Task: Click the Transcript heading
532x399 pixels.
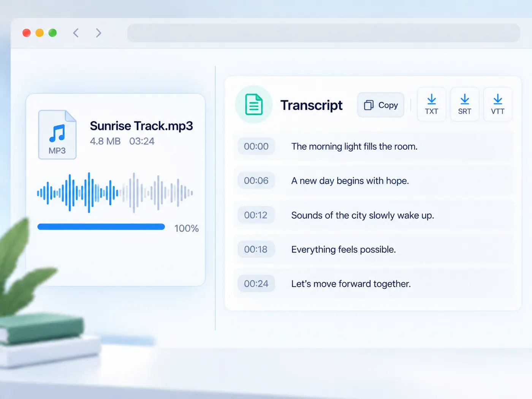Action: click(312, 105)
